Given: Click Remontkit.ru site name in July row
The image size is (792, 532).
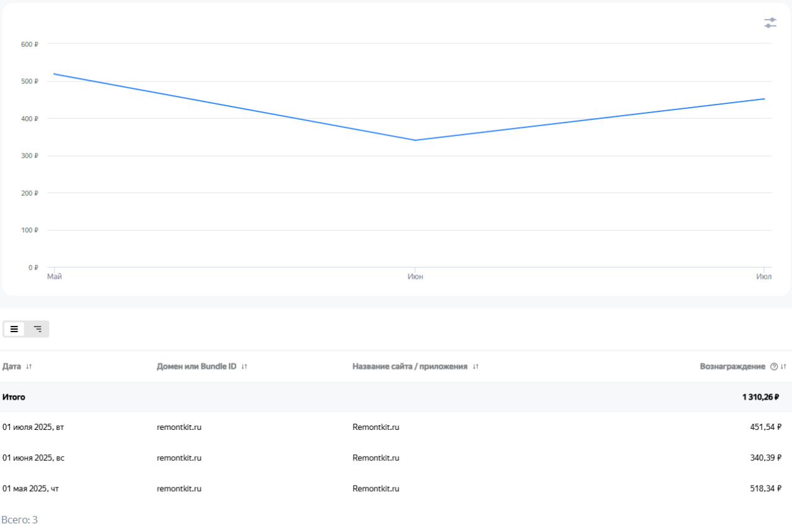Looking at the screenshot, I should point(376,427).
